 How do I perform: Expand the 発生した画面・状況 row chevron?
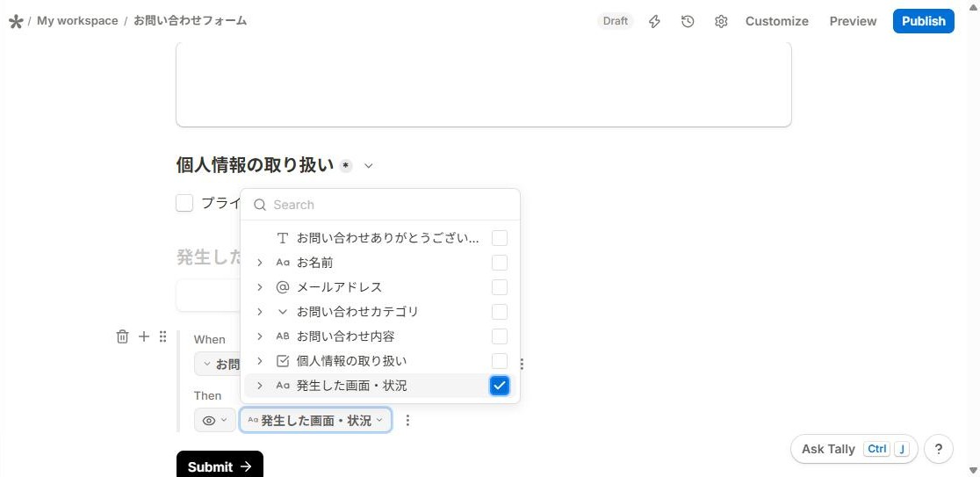(x=259, y=386)
